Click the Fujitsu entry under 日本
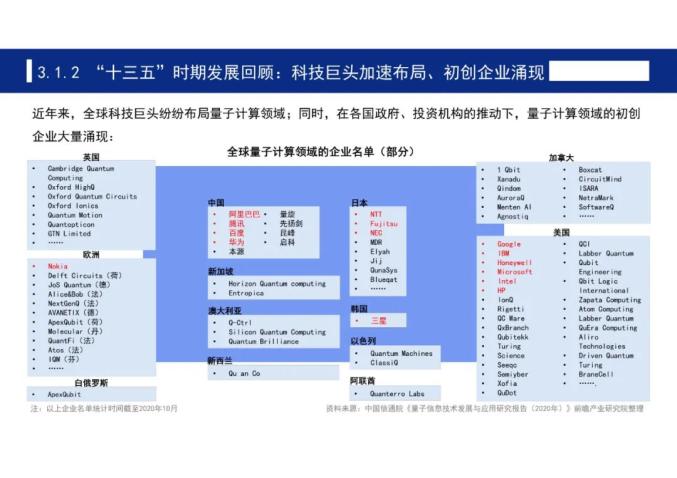 383,224
